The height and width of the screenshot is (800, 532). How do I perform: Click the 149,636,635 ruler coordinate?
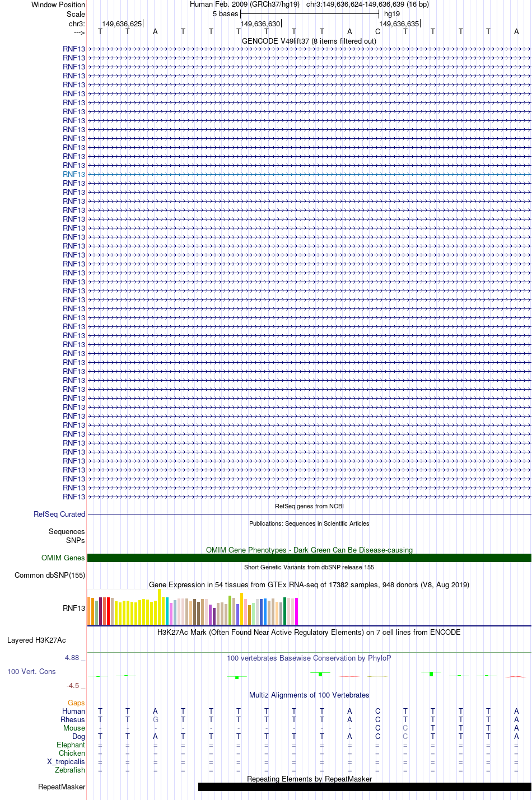point(399,24)
